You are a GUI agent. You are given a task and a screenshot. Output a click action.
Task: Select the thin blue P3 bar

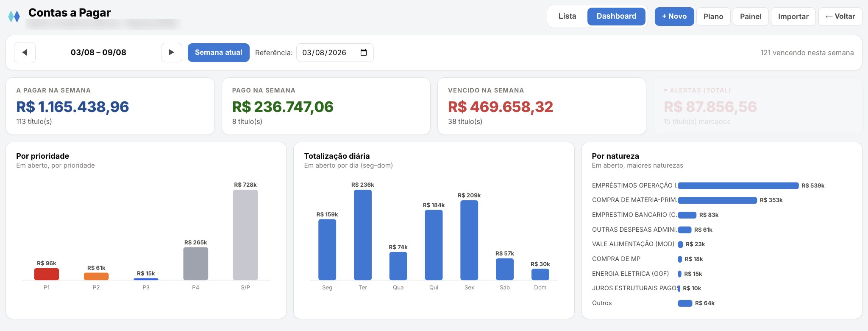click(146, 279)
